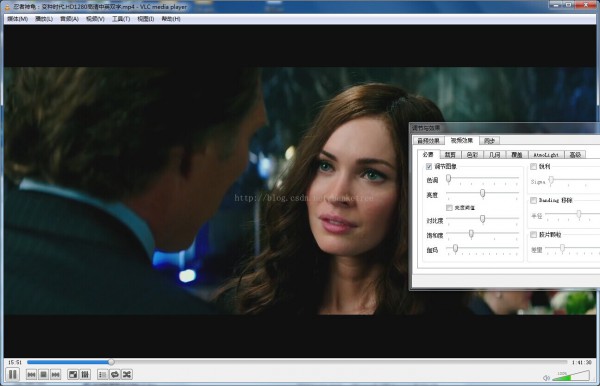This screenshot has width=600, height=386.
Task: Toggle loop repeat icon
Action: tap(114, 375)
